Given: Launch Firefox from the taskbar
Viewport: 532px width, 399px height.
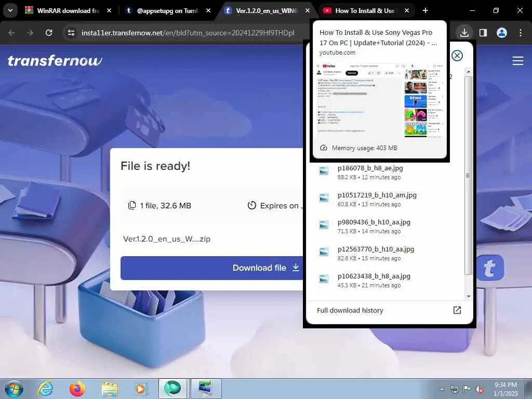Looking at the screenshot, I should coord(77,389).
